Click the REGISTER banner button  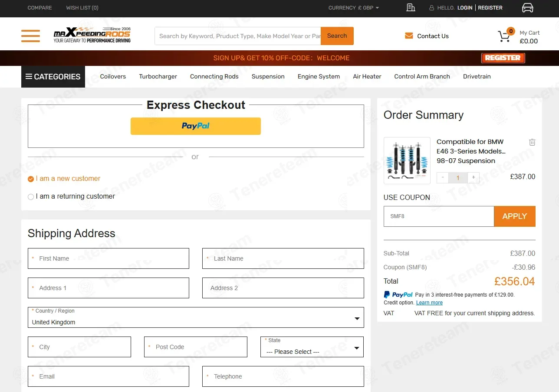(503, 58)
